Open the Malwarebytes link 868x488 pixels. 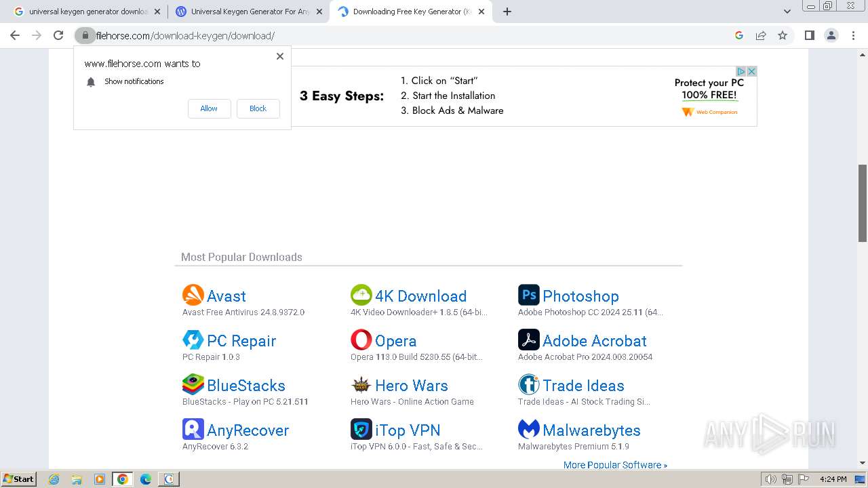pos(591,430)
